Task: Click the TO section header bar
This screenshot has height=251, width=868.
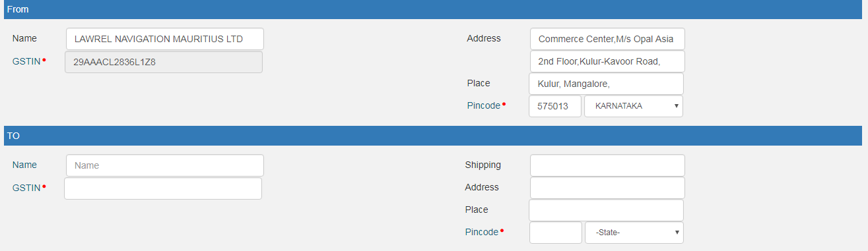Action: pyautogui.click(x=433, y=136)
